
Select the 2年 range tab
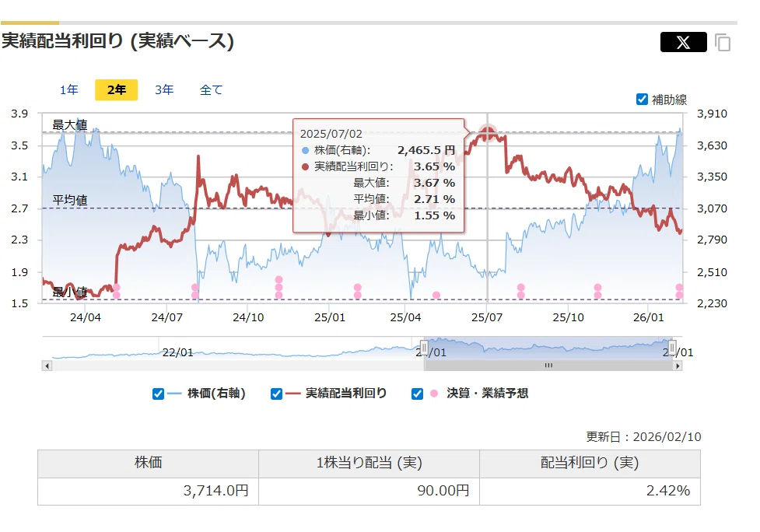click(x=117, y=89)
